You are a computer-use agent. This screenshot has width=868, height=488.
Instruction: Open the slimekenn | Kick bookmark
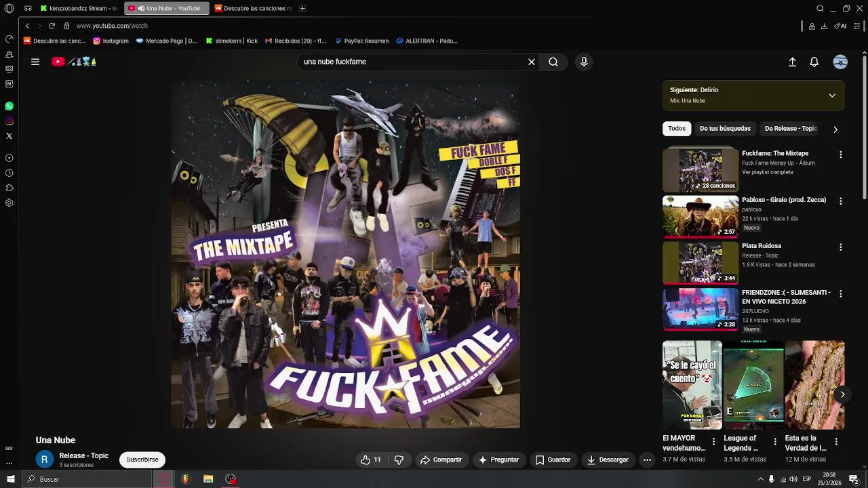(231, 41)
